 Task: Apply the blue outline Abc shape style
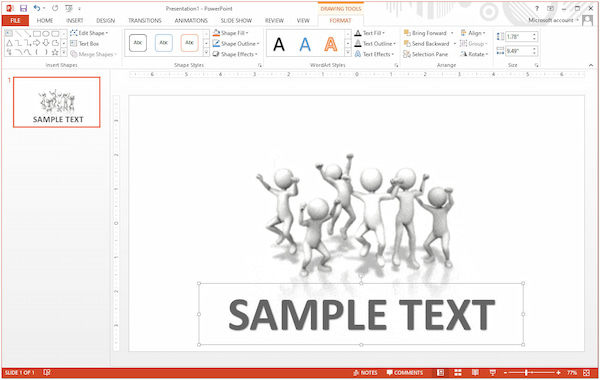(164, 43)
